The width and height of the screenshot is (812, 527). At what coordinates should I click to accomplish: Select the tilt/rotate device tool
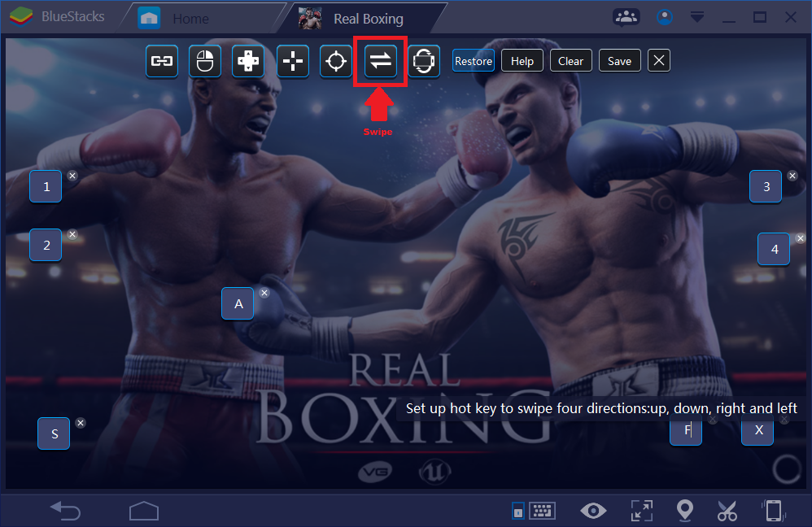point(424,61)
